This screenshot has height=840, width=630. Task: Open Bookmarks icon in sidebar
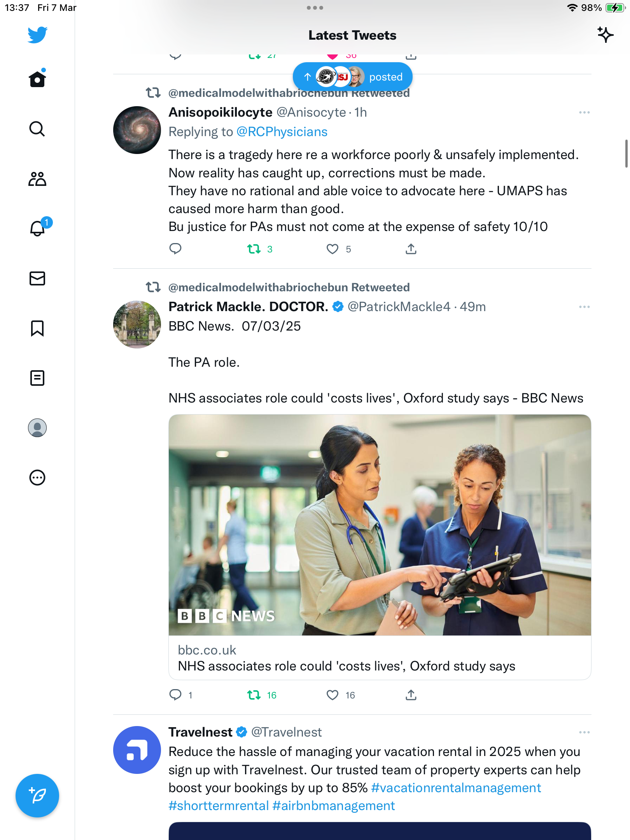pyautogui.click(x=37, y=328)
